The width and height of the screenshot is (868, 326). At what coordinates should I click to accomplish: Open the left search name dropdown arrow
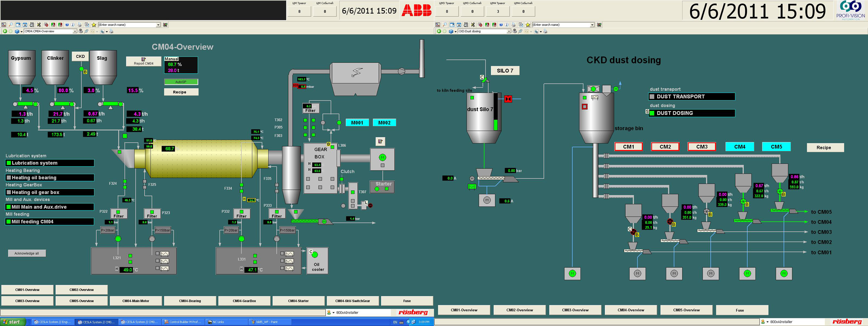(158, 25)
